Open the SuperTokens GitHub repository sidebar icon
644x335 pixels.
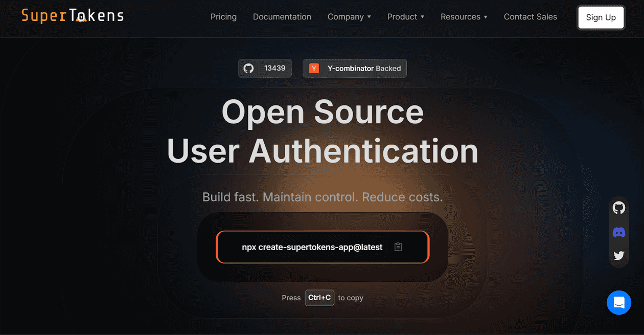click(619, 208)
